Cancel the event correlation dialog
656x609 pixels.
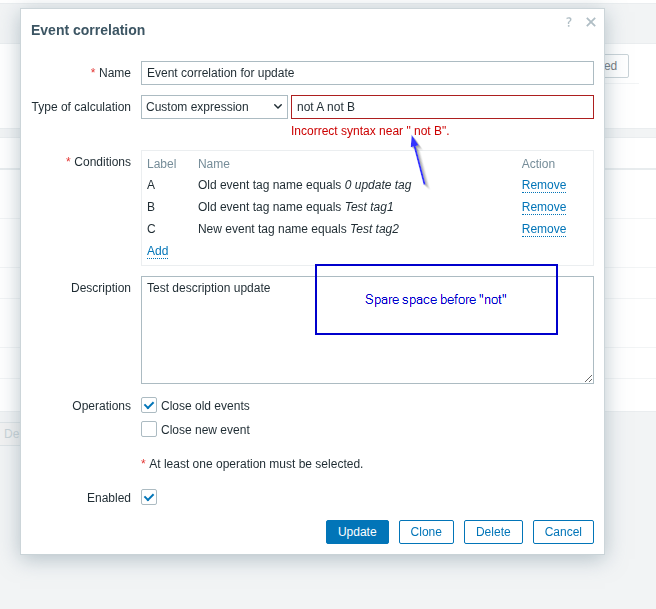point(563,532)
